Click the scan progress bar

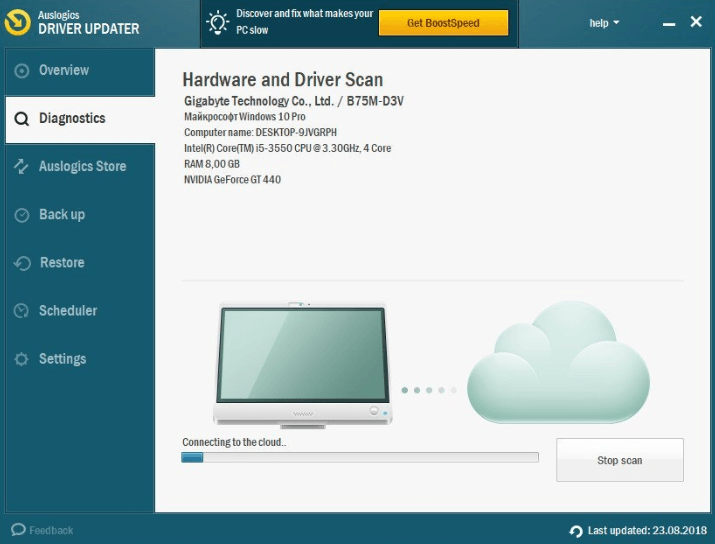tap(360, 457)
